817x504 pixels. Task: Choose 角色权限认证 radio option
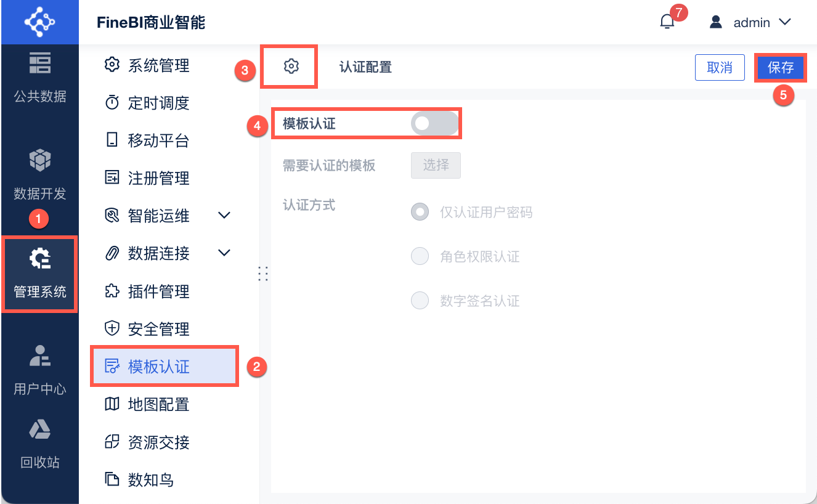pyautogui.click(x=420, y=256)
